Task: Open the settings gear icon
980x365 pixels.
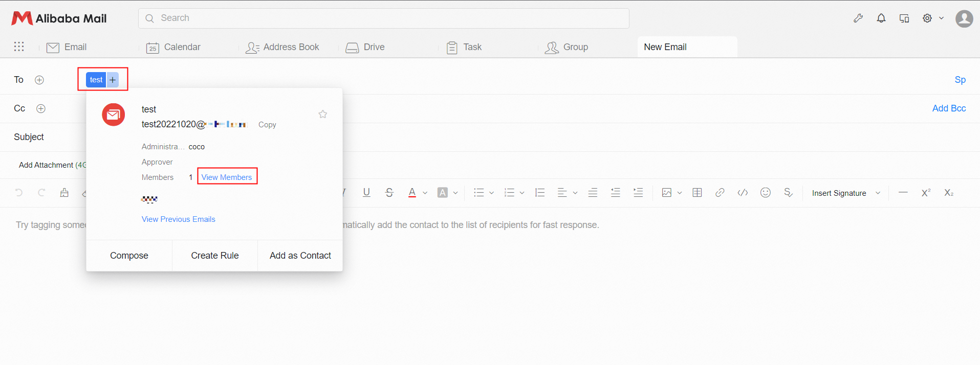Action: click(927, 18)
